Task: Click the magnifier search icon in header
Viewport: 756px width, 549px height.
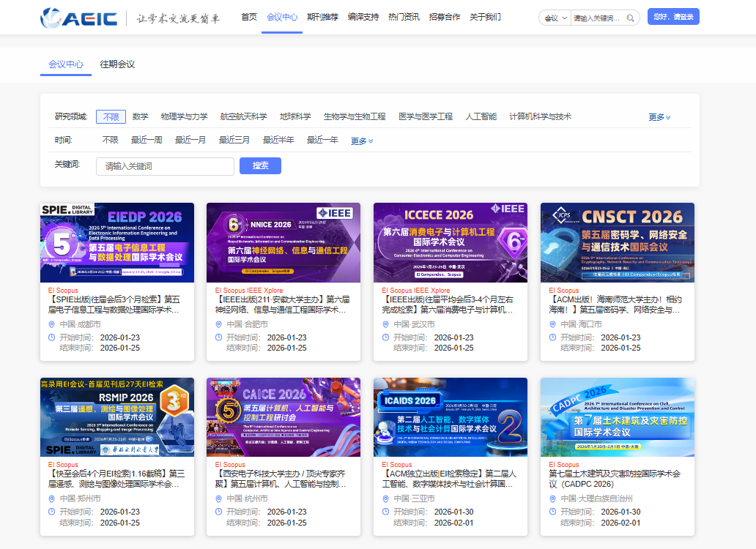Action: pyautogui.click(x=630, y=18)
